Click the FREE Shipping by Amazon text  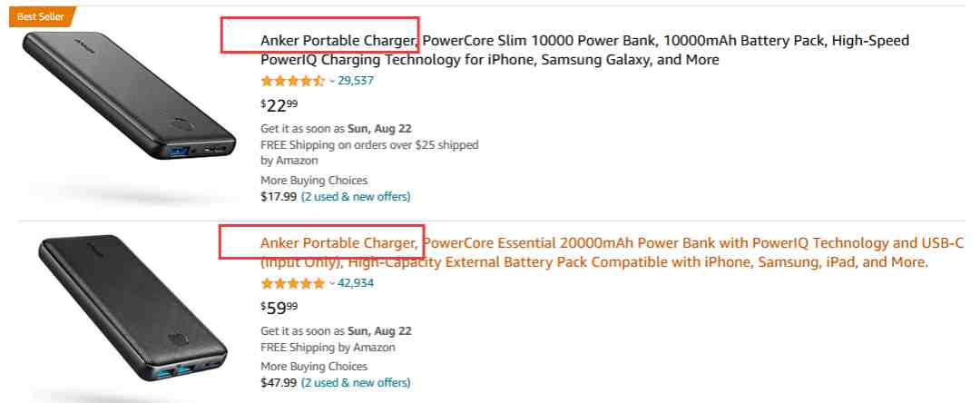point(328,348)
